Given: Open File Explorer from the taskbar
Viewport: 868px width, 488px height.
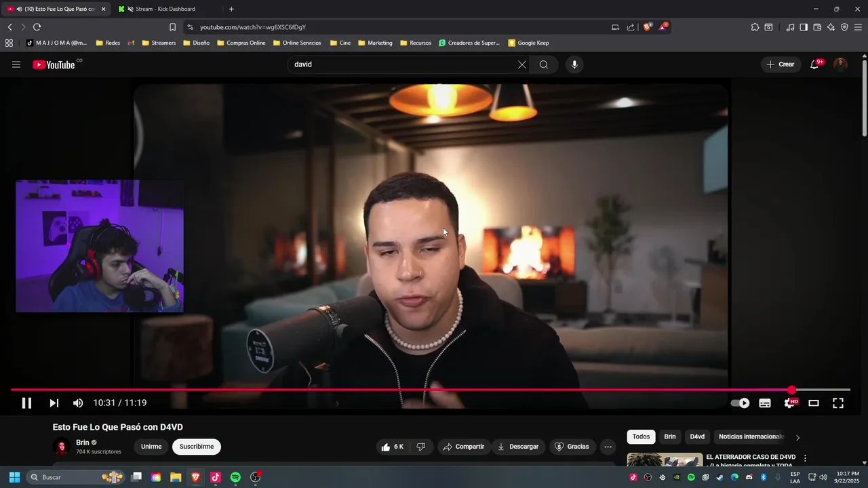Looking at the screenshot, I should (176, 477).
